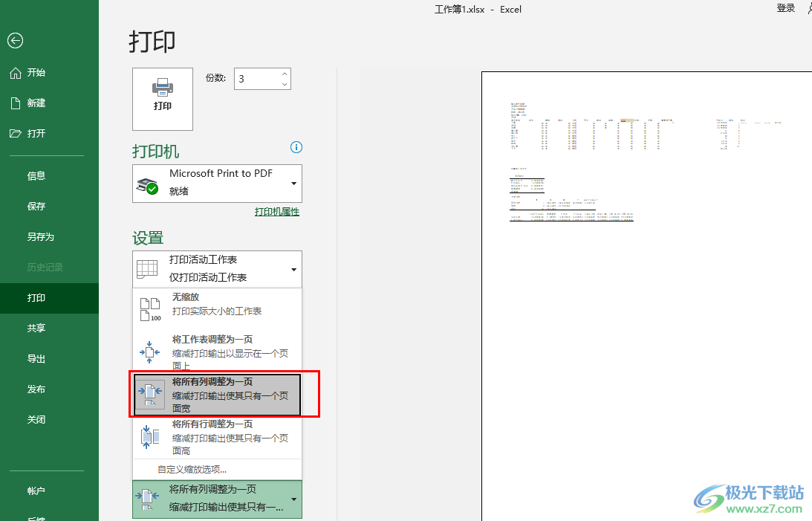Click 关闭 in the sidebar
Image resolution: width=812 pixels, height=521 pixels.
[49, 419]
